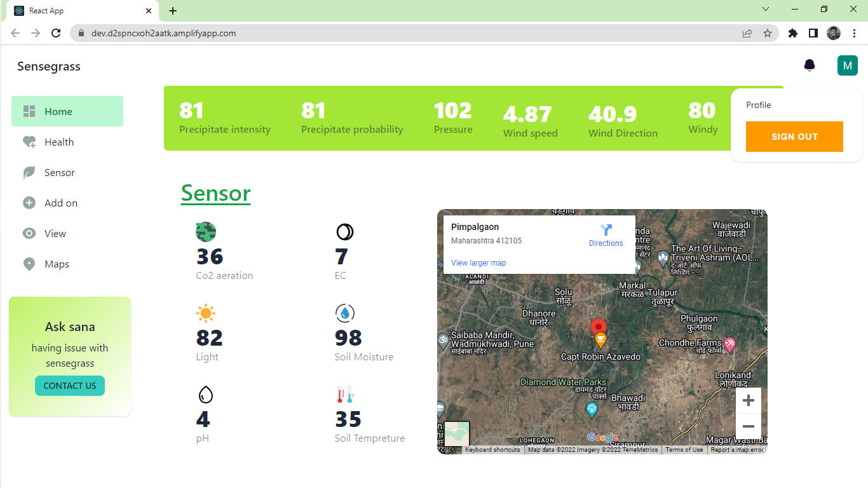Click the Contact Us button

(70, 386)
